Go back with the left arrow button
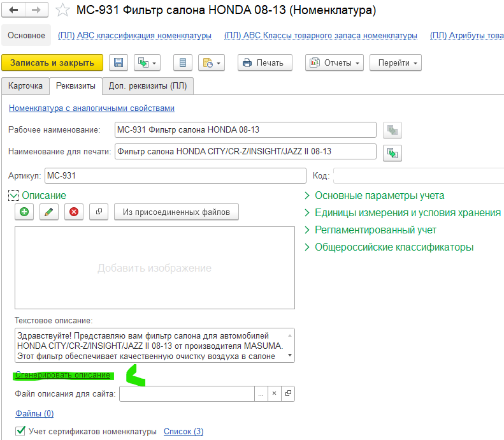Image resolution: width=504 pixels, height=440 pixels. point(13,10)
